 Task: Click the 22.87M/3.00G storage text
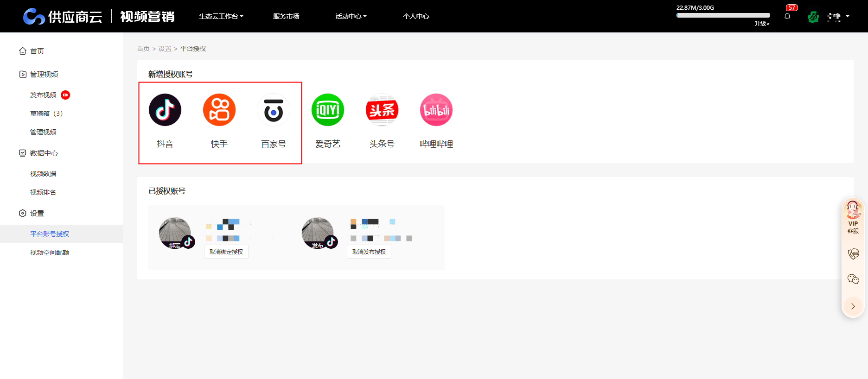[x=695, y=8]
